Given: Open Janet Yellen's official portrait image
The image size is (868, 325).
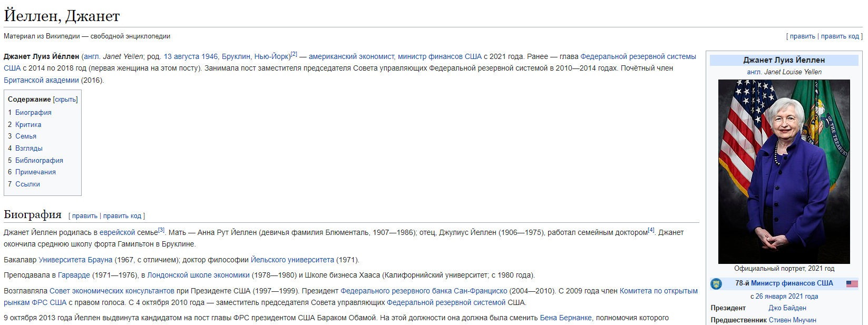Looking at the screenshot, I should coord(784,171).
